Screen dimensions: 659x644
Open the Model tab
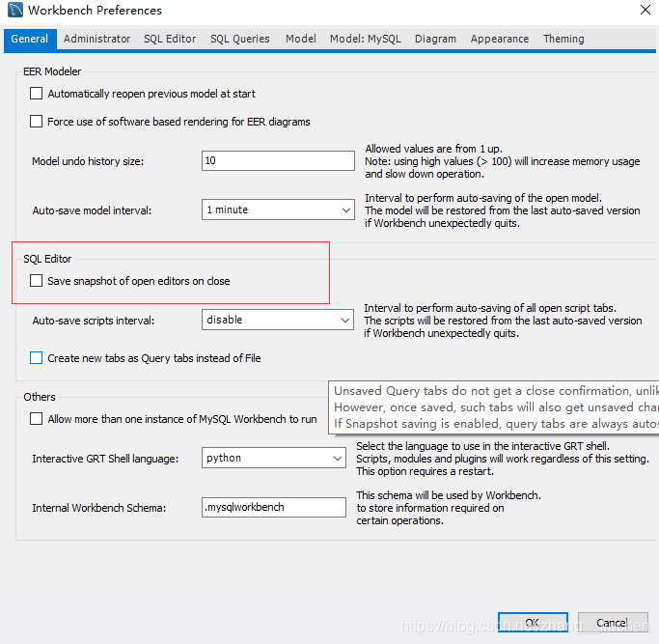click(300, 39)
